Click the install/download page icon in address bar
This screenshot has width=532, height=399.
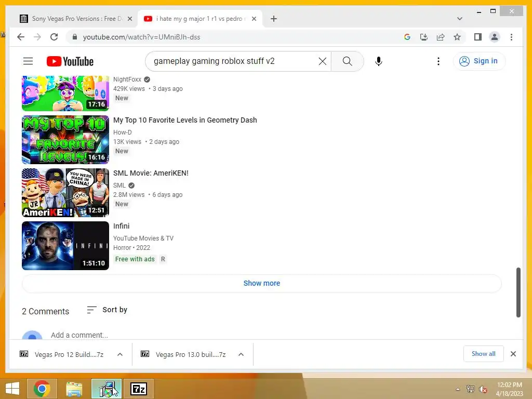coord(424,37)
